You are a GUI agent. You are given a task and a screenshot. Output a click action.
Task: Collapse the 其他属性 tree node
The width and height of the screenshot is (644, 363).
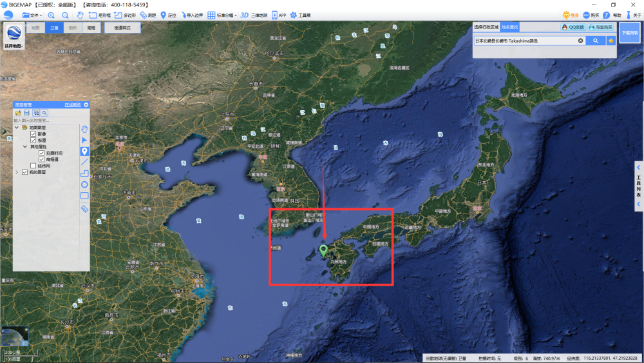click(25, 146)
